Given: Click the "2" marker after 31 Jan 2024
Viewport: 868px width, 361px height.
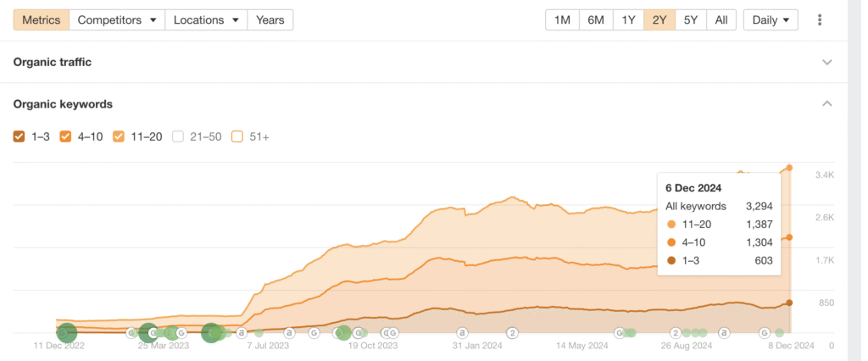Looking at the screenshot, I should pos(512,333).
